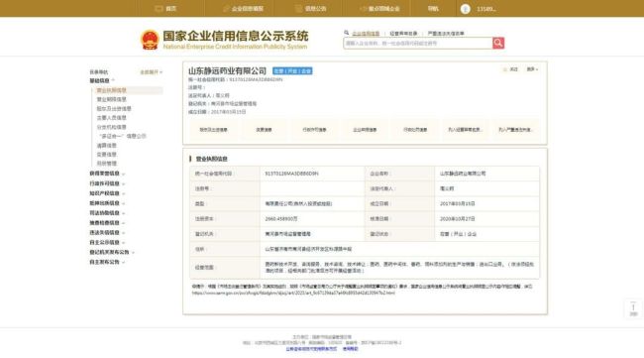The image size is (644, 358).
Task: Click the blue 使用帮助 footer link
Action: (x=351, y=349)
